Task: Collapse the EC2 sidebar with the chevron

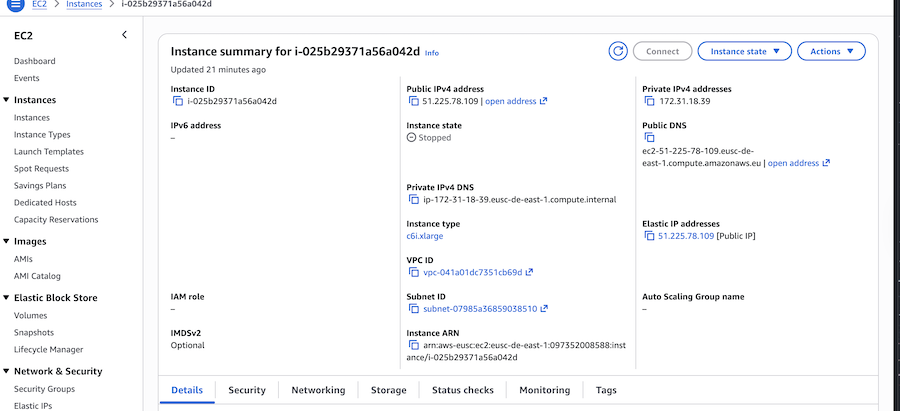Action: coord(125,35)
